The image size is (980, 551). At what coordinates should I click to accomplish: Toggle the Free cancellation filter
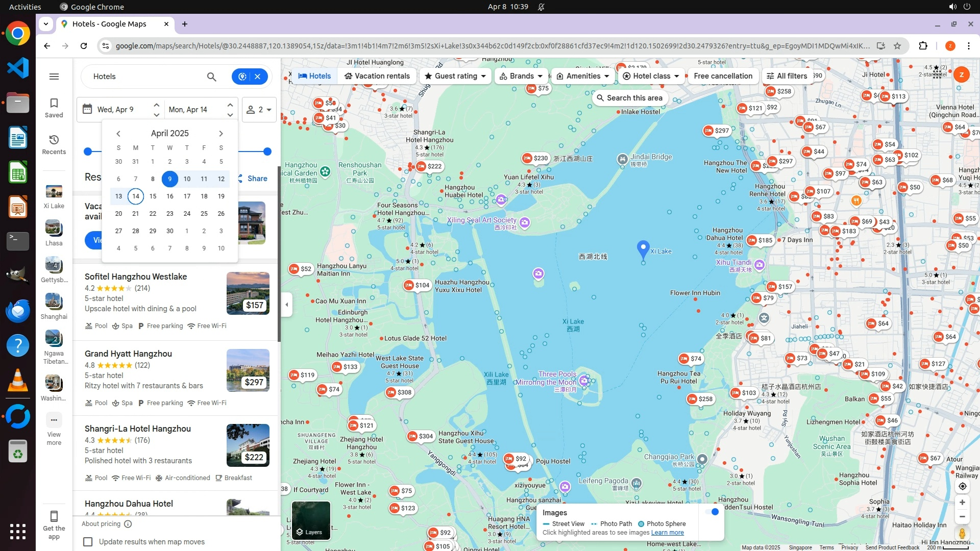pos(723,76)
